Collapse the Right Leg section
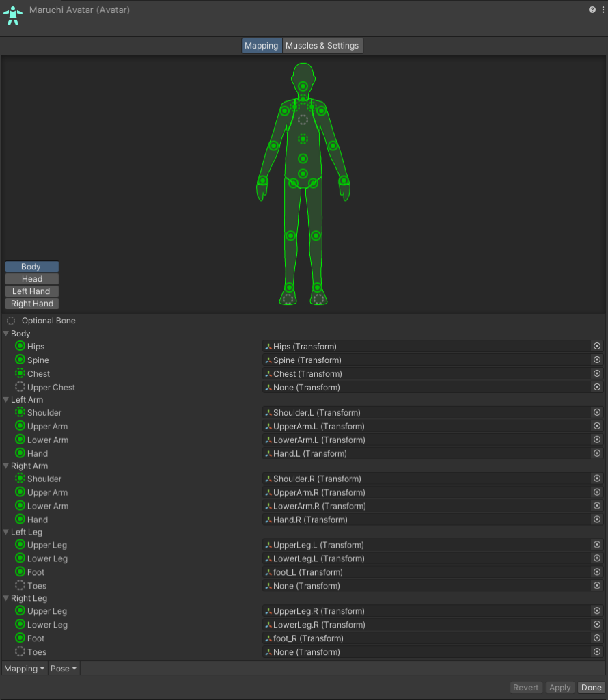The image size is (608, 700). pyautogui.click(x=7, y=599)
